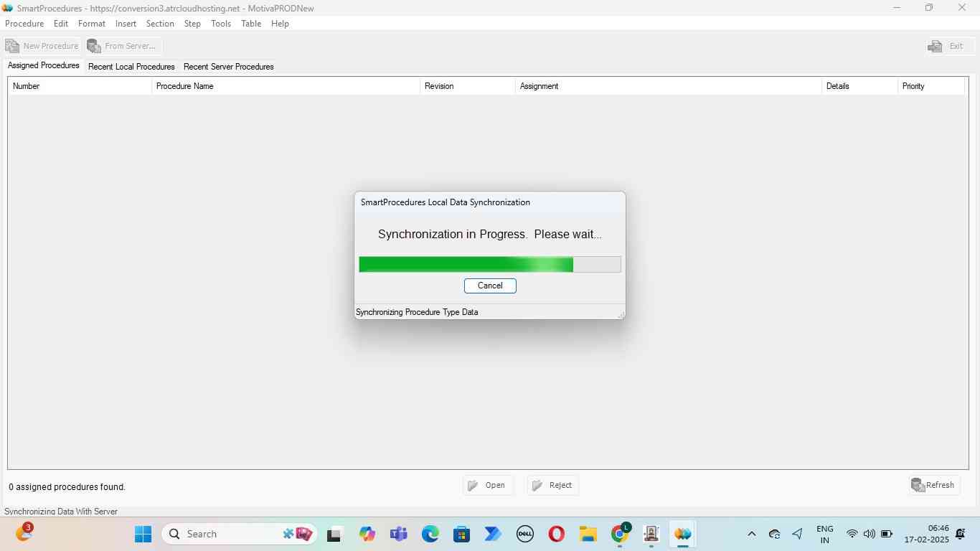Click the cloud sync tray icon
Image resolution: width=980 pixels, height=551 pixels.
click(774, 534)
